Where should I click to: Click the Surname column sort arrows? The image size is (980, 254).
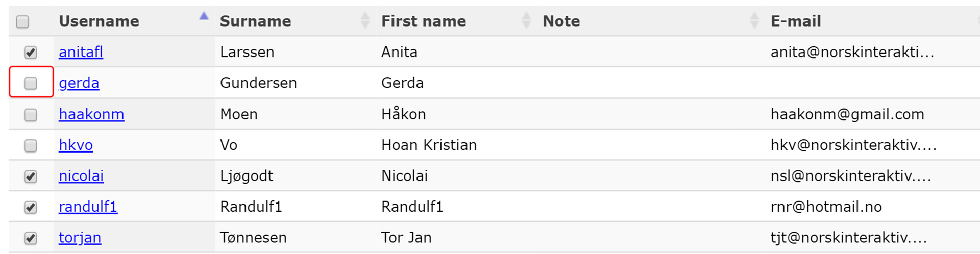pyautogui.click(x=365, y=21)
